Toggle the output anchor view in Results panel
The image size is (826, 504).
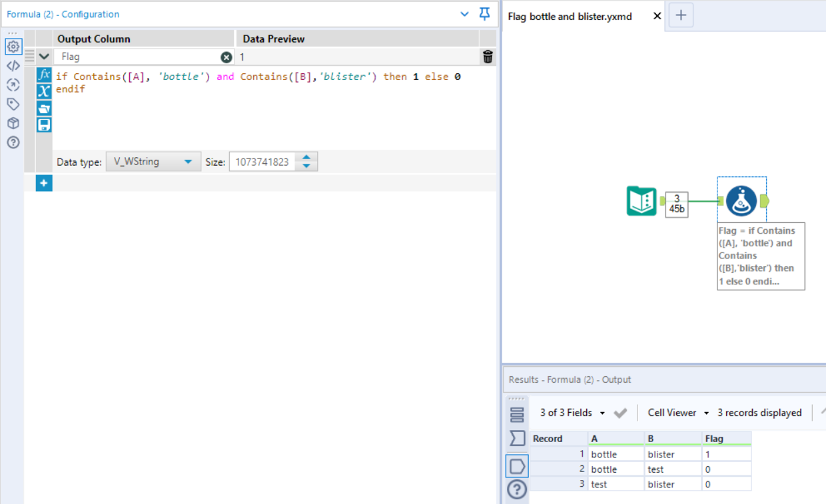(516, 466)
